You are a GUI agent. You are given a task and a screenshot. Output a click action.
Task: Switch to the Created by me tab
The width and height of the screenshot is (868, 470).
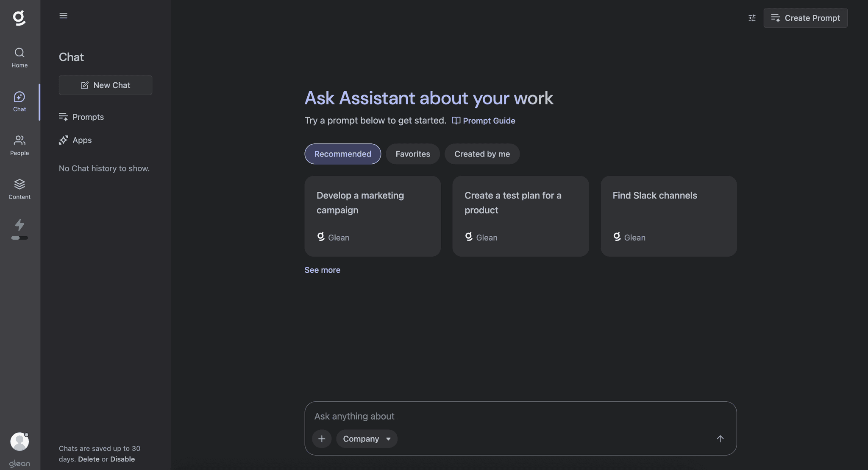pyautogui.click(x=482, y=154)
